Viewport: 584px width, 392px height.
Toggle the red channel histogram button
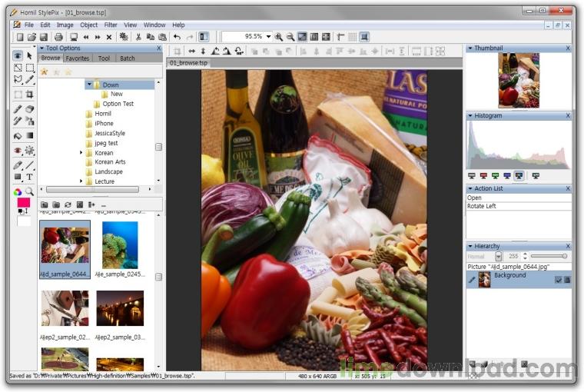coord(483,175)
